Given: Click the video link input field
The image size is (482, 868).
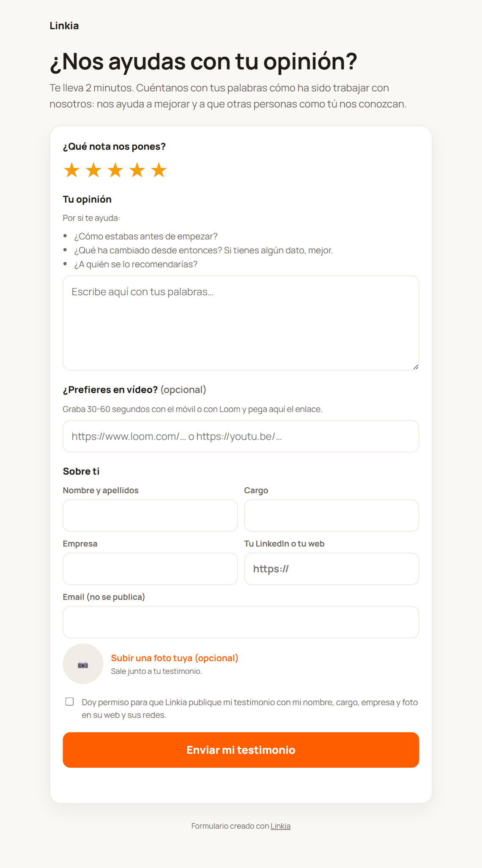Looking at the screenshot, I should click(241, 436).
